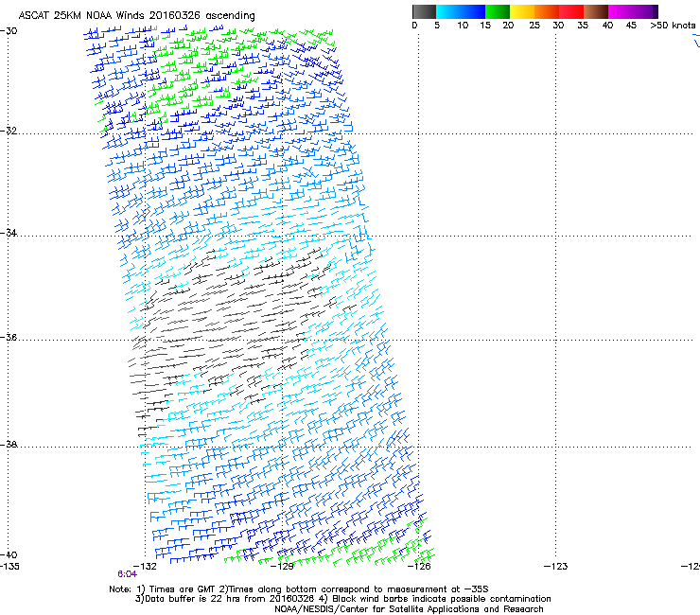
Task: Click the -135 longitude axis label
Action: coord(9,567)
